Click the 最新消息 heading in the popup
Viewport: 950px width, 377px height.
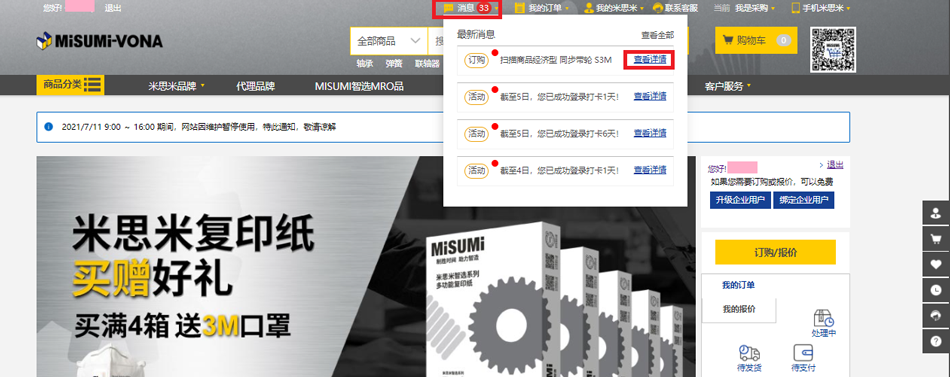click(476, 35)
